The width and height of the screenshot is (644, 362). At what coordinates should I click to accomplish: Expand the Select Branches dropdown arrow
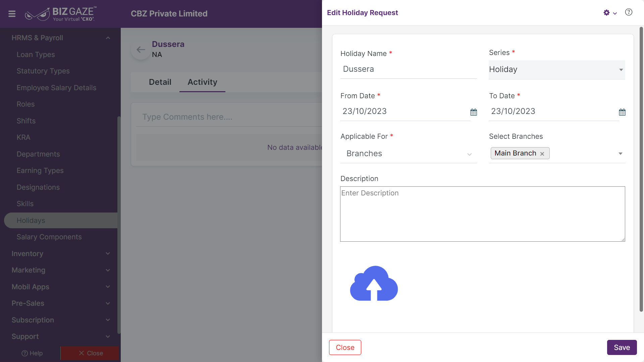pyautogui.click(x=621, y=154)
